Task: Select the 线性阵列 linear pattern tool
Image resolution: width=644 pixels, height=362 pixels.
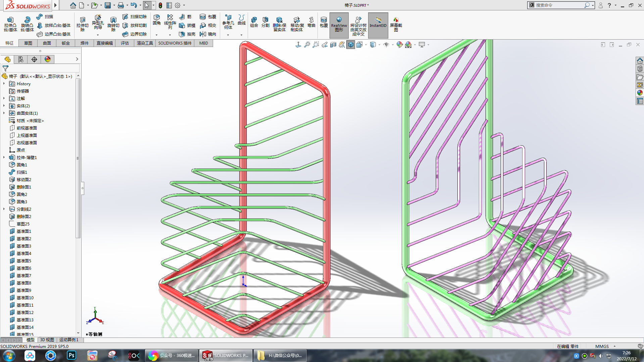Action: [170, 22]
